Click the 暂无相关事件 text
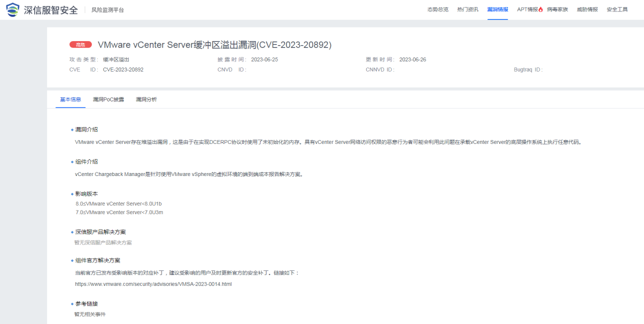This screenshot has width=644, height=324. click(90, 314)
